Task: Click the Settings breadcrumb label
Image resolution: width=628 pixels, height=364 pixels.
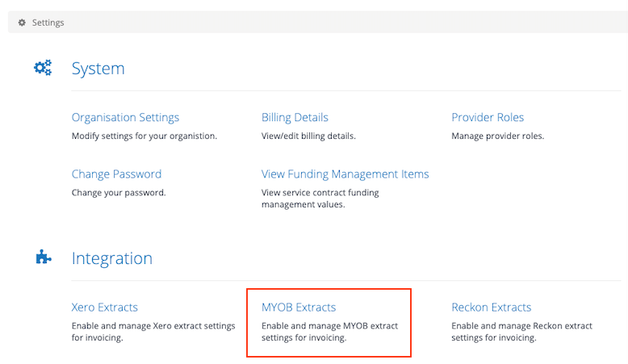Action: (x=48, y=23)
